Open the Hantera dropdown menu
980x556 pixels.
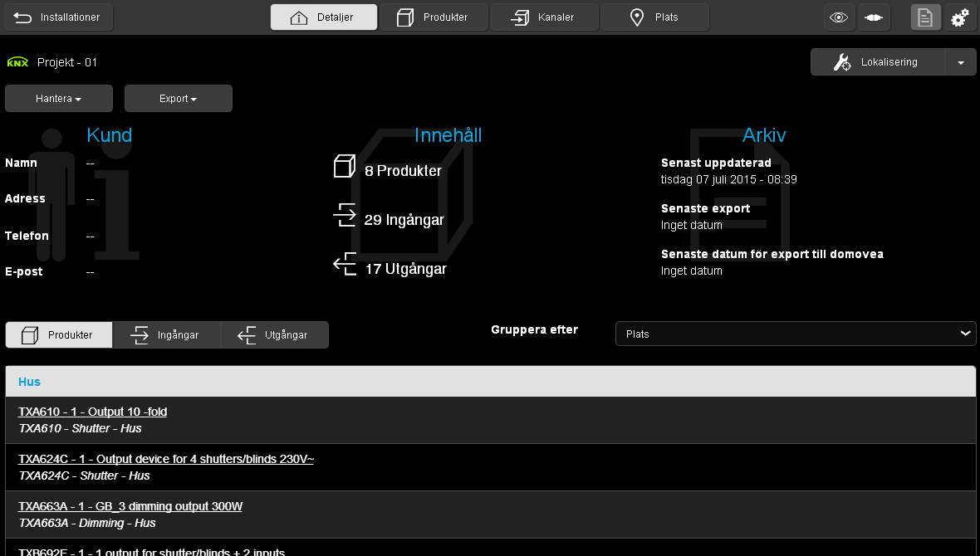pyautogui.click(x=59, y=99)
